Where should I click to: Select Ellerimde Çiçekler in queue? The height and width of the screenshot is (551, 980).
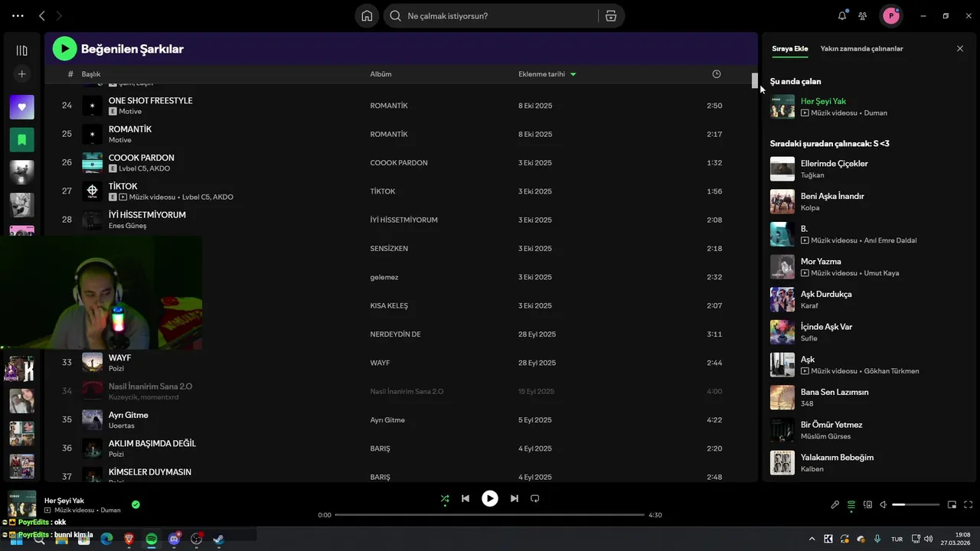tap(834, 163)
